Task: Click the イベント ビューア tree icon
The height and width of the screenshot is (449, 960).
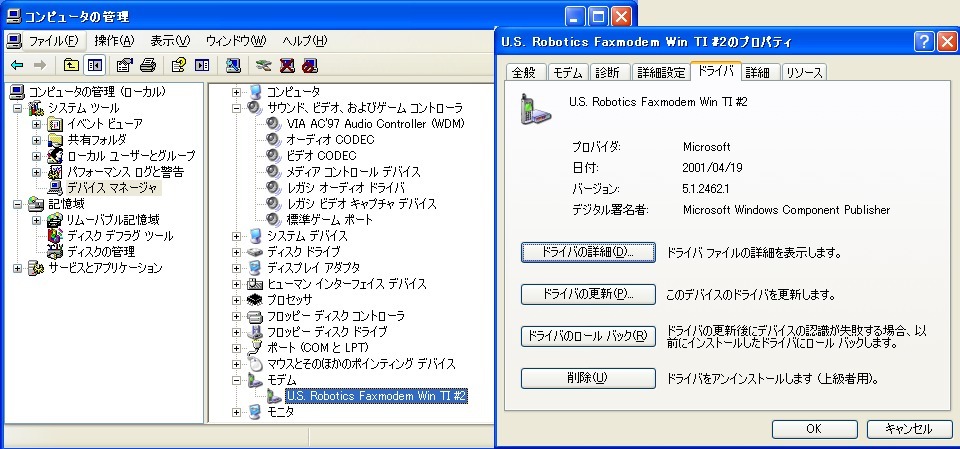Action: [x=55, y=124]
